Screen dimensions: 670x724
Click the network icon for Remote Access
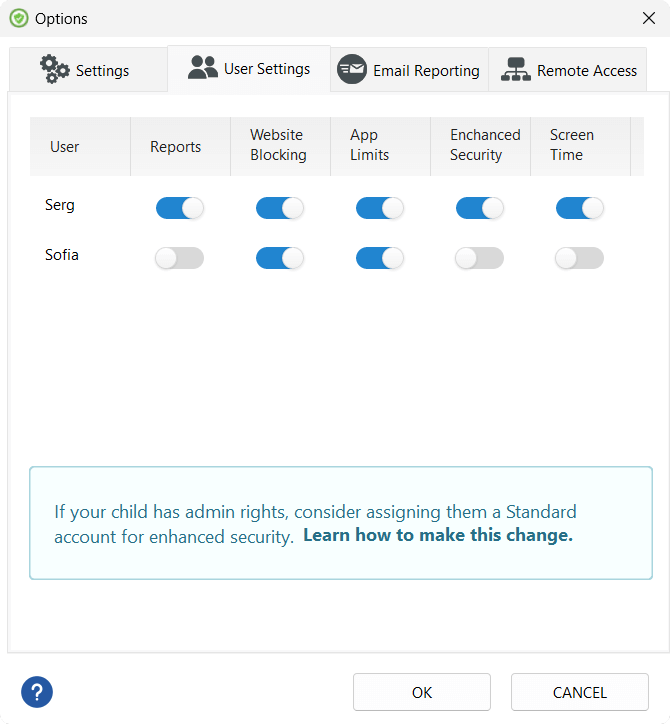coord(516,69)
